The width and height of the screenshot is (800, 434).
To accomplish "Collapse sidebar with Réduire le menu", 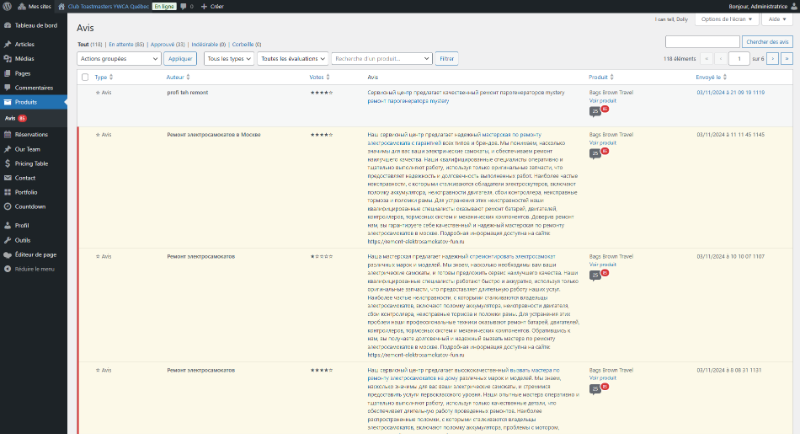I will pos(33,269).
